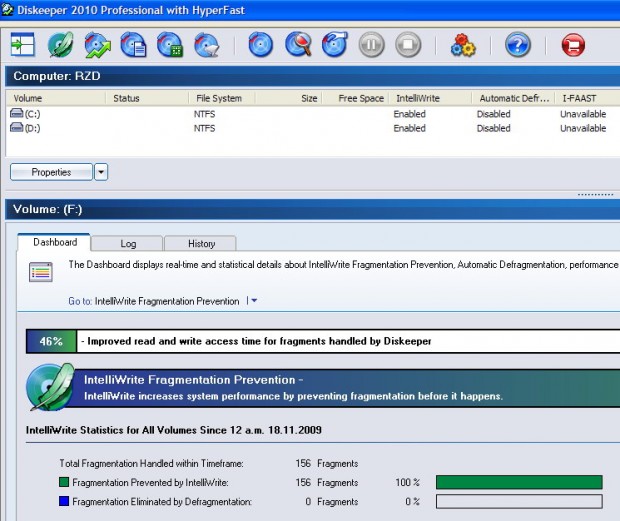Sort by the IntelliWrite column header

click(430, 98)
